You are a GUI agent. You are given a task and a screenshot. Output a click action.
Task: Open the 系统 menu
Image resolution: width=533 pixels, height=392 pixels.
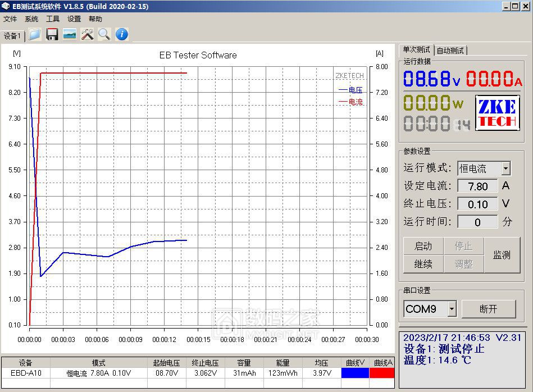[x=31, y=19]
